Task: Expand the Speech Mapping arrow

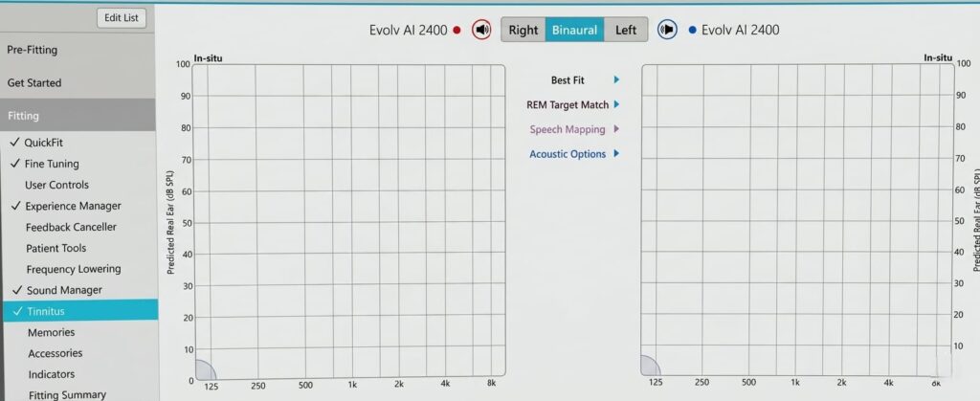Action: 616,129
